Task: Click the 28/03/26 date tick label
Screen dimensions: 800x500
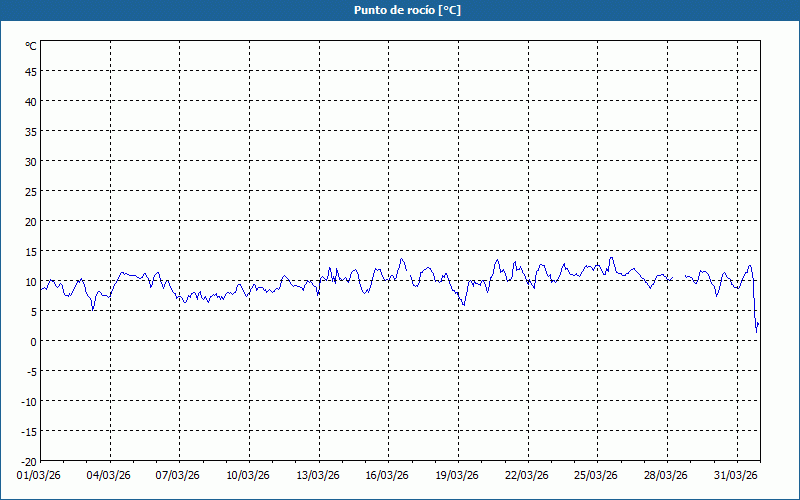Action: pos(666,475)
